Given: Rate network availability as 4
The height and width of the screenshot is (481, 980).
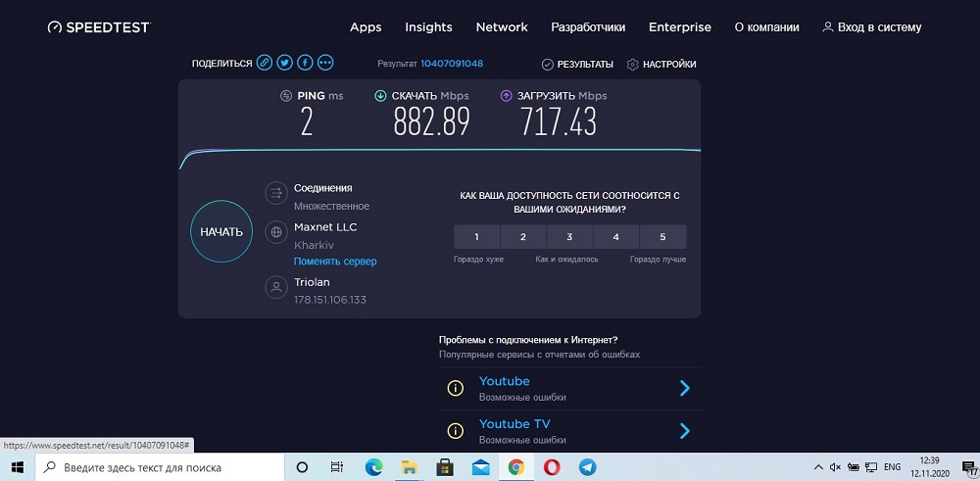Looking at the screenshot, I should point(616,237).
